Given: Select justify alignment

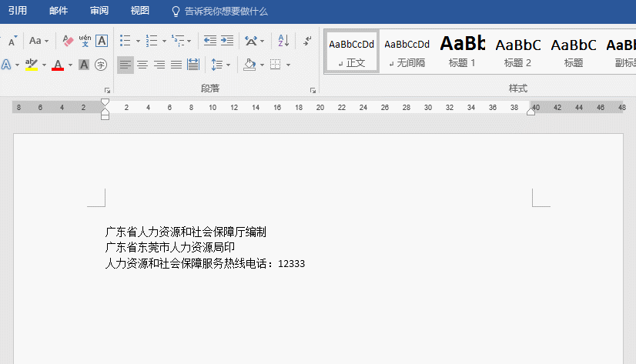Looking at the screenshot, I should point(176,65).
